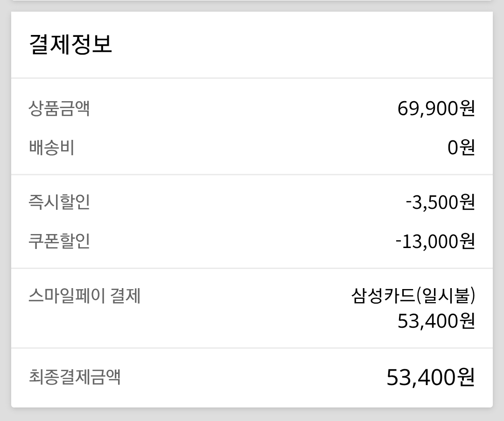The image size is (504, 421).
Task: Click the divider between 쿠폰할인 and 스마일페이 결제
Action: [x=252, y=269]
